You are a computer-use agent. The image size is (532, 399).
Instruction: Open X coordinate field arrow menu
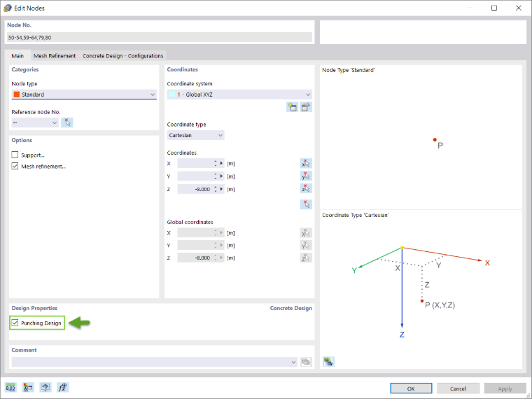click(222, 163)
